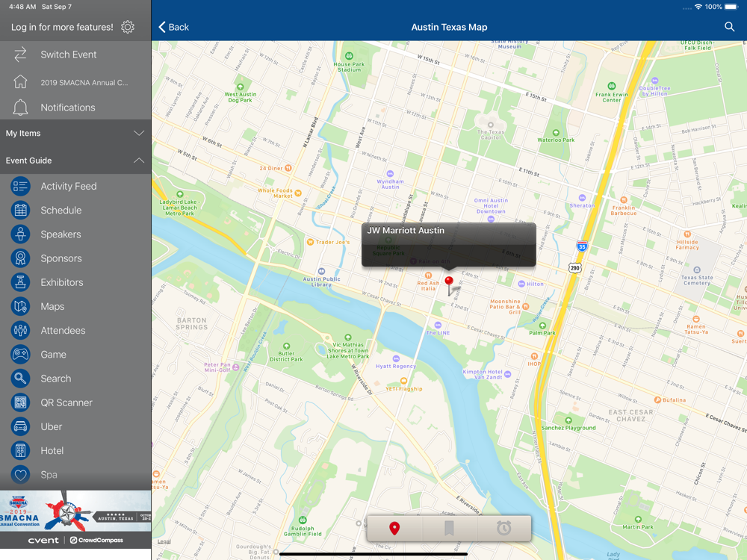
Task: Tap the Palm Park map label
Action: [542, 333]
